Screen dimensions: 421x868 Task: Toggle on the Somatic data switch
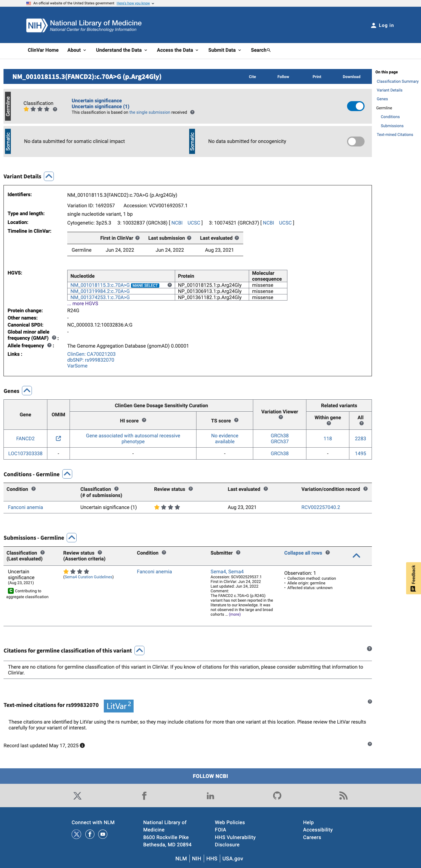point(356,141)
